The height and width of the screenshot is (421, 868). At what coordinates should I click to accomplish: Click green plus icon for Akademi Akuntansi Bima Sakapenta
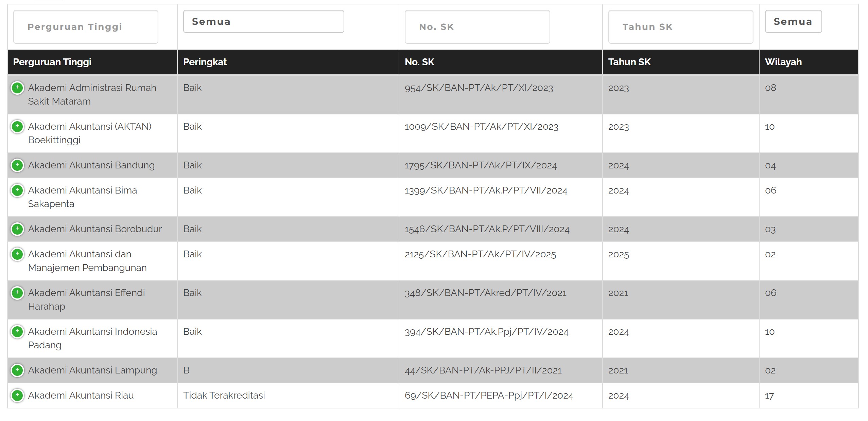[x=17, y=190]
